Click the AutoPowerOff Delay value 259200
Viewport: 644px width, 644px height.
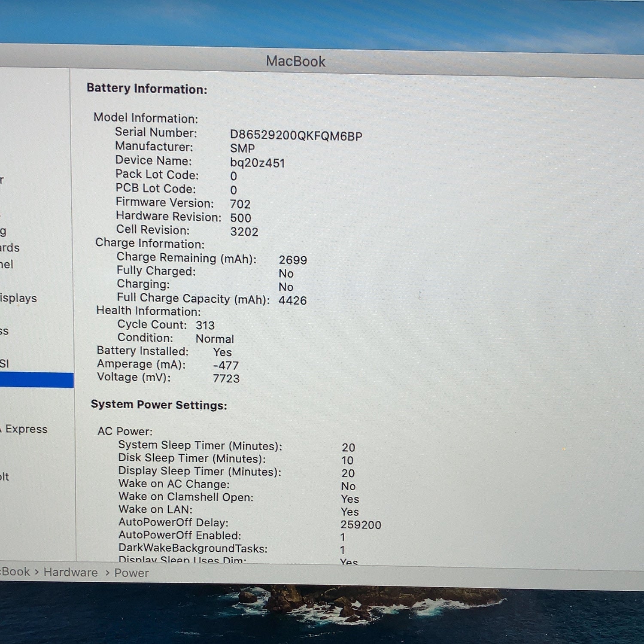pos(361,525)
